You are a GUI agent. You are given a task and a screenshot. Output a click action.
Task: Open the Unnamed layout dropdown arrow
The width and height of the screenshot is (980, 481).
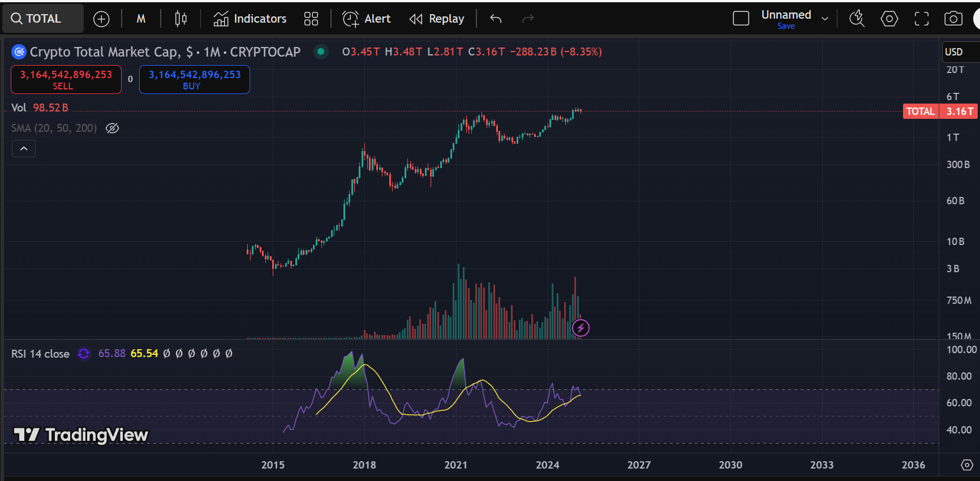pos(825,19)
